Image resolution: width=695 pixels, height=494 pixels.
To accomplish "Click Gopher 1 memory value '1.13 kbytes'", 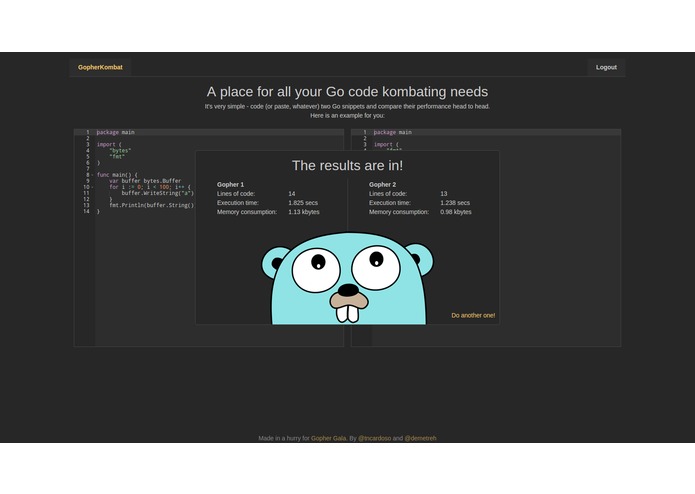I will [x=304, y=212].
